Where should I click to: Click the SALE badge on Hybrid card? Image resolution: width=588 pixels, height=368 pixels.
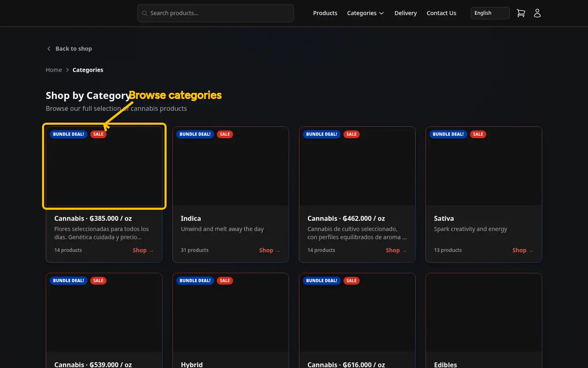[x=225, y=280]
